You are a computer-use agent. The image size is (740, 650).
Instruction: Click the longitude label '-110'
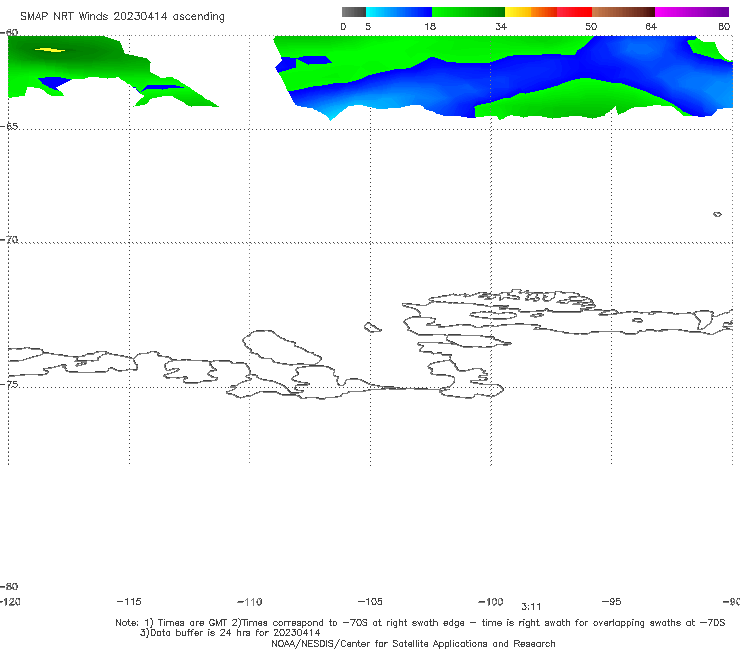click(250, 602)
